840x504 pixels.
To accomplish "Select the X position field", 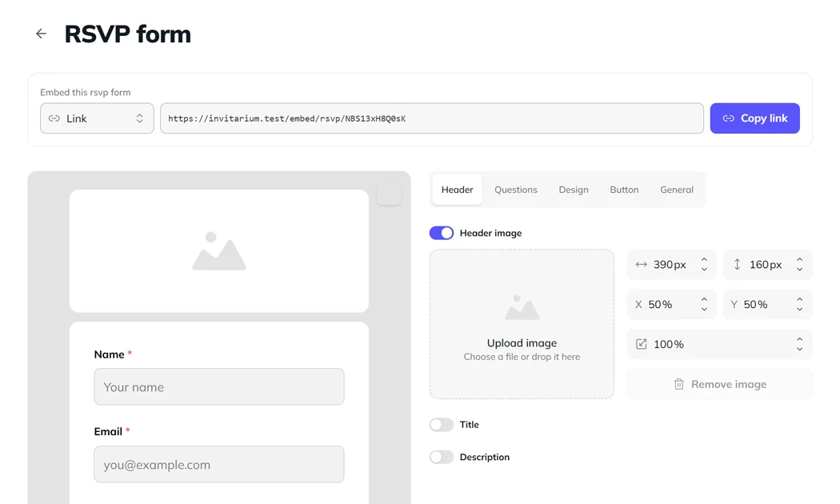I will coord(672,304).
